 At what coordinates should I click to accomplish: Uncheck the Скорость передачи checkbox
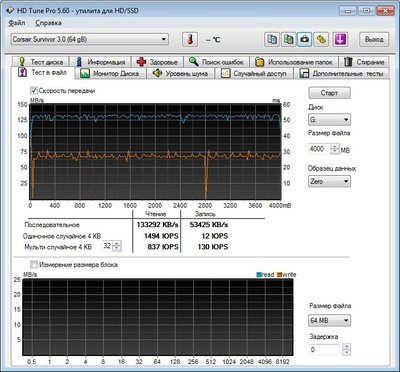pos(34,91)
